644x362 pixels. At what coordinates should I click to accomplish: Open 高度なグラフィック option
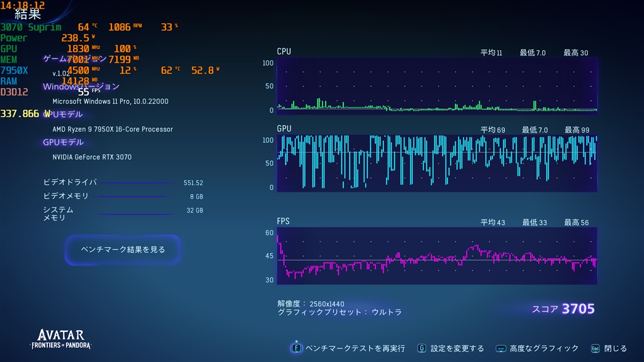pyautogui.click(x=544, y=348)
